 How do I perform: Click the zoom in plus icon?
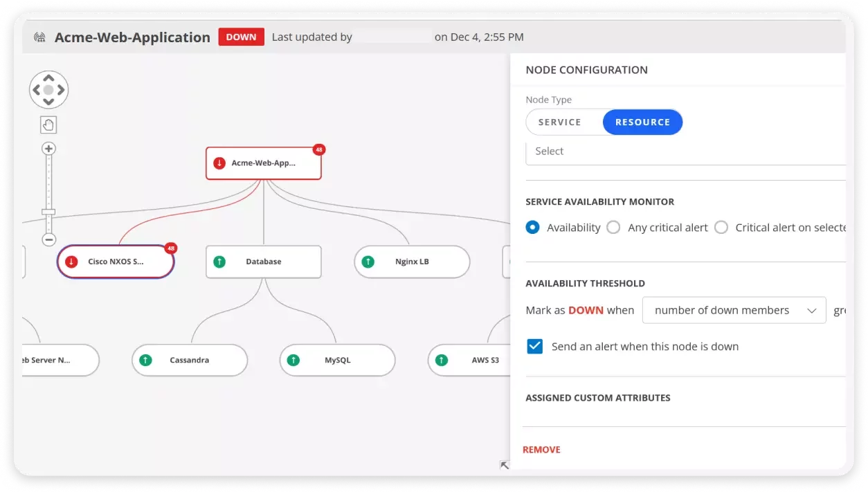pos(48,149)
